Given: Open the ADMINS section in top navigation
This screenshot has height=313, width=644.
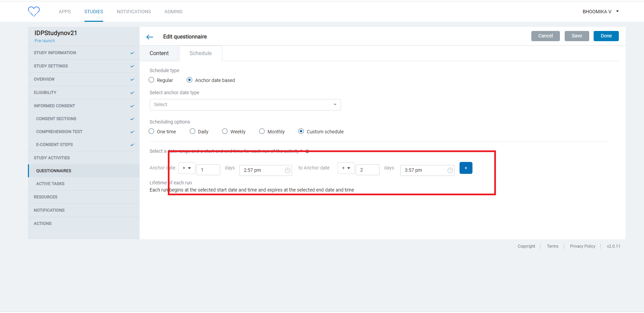Looking at the screenshot, I should pyautogui.click(x=173, y=11).
